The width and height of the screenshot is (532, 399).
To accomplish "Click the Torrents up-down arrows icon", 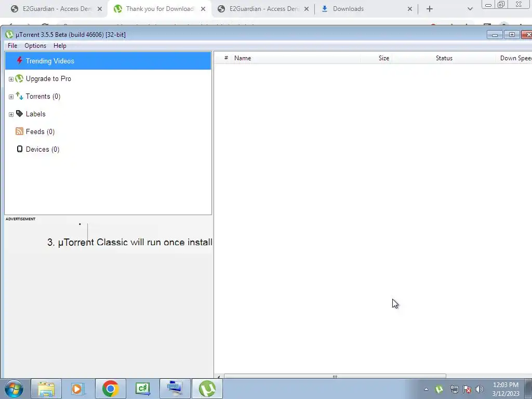I will [x=19, y=96].
